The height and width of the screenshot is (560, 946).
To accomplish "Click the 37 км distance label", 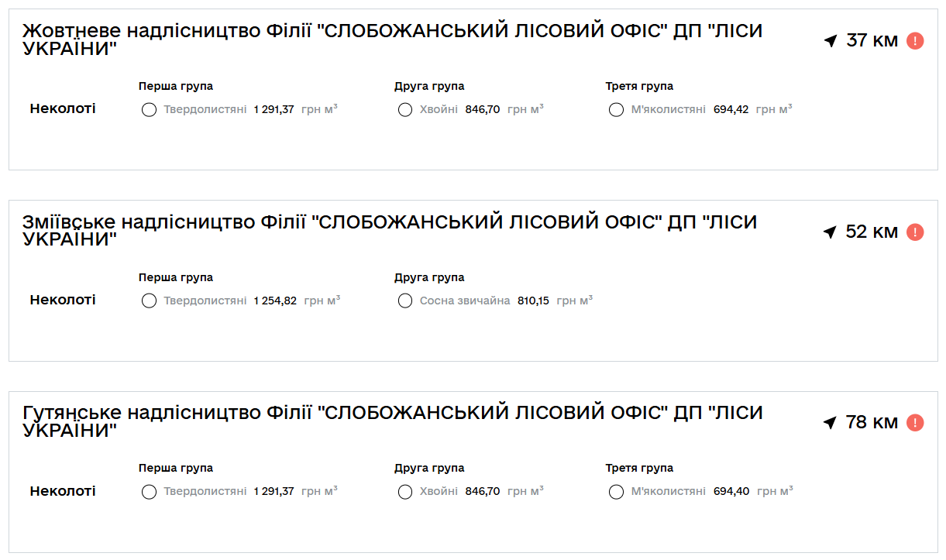I will pyautogui.click(x=872, y=41).
